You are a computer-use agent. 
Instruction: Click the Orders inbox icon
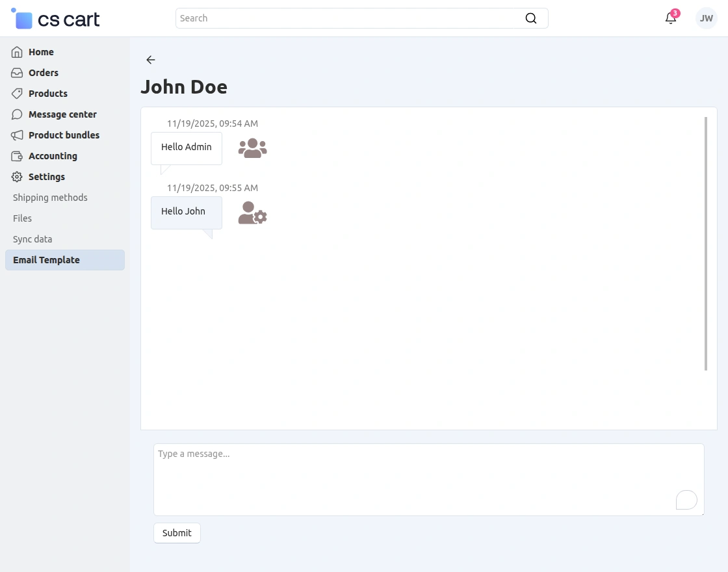point(17,73)
